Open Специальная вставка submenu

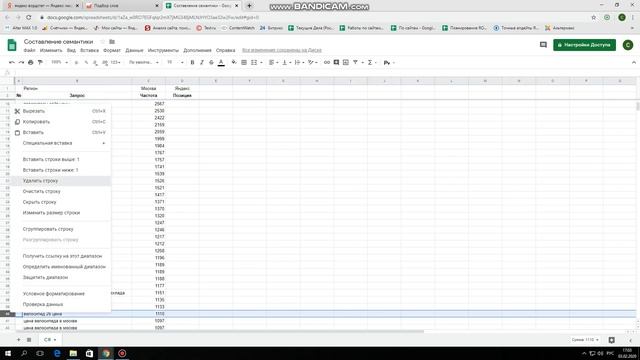tap(61, 143)
